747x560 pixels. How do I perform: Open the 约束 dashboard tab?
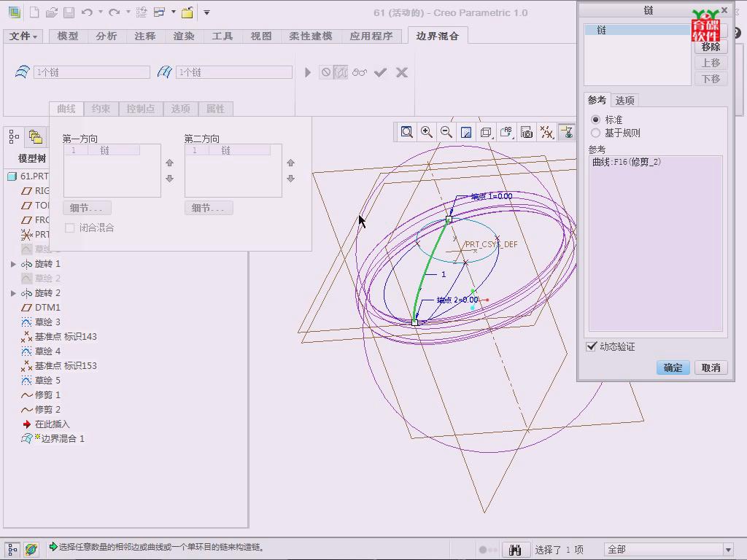[101, 109]
